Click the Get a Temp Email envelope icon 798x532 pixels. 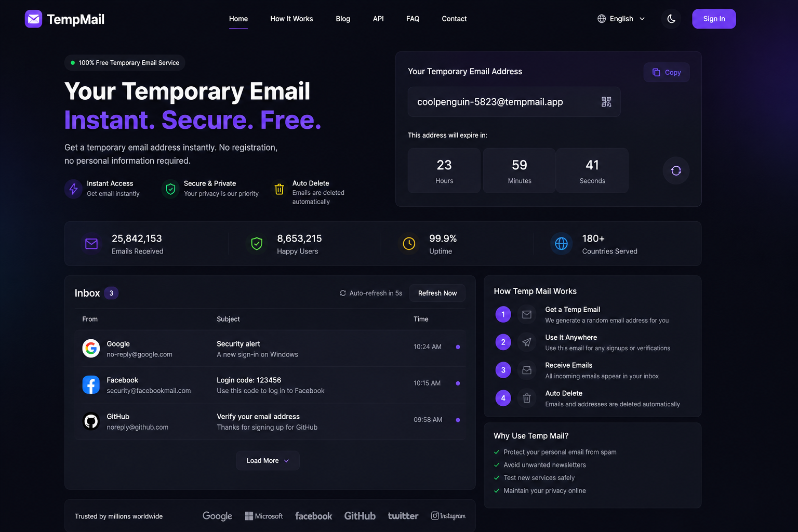click(x=527, y=314)
